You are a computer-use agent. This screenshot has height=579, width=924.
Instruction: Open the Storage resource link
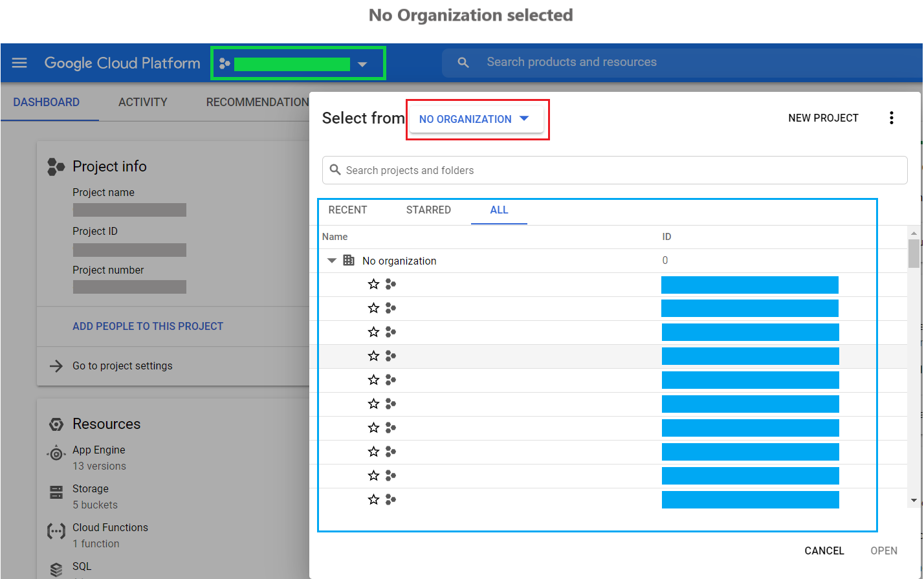[x=91, y=488]
